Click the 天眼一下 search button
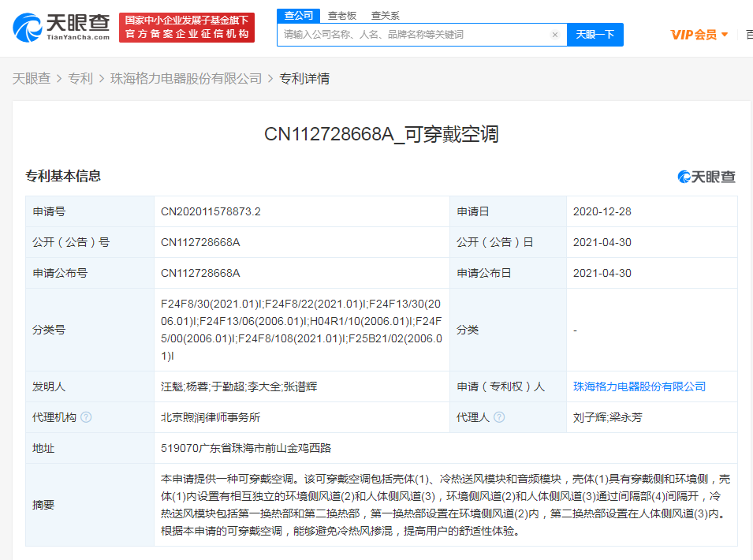753x560 pixels. click(x=595, y=35)
